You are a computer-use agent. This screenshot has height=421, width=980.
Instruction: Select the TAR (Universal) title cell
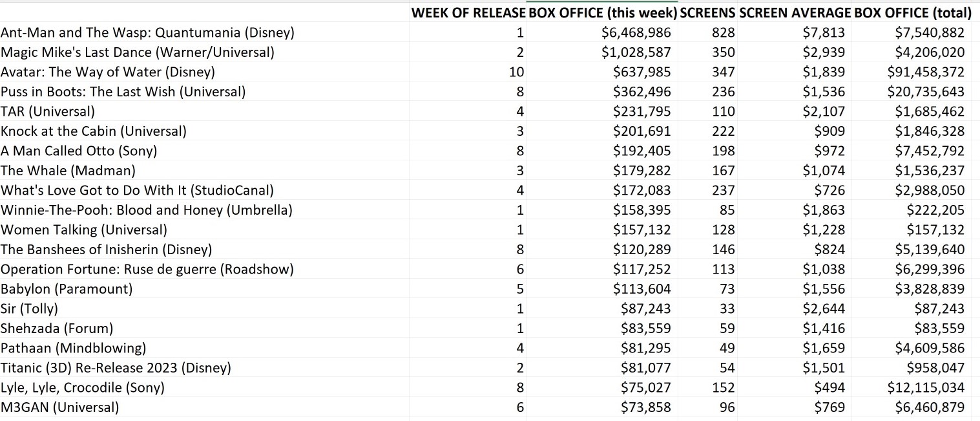(x=48, y=112)
